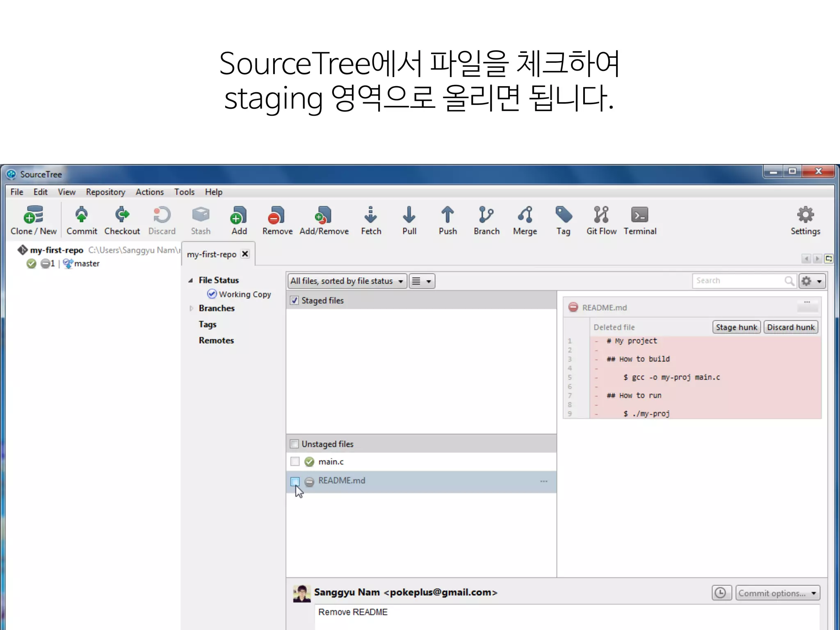The height and width of the screenshot is (630, 840).
Task: Open the list view mode dropdown
Action: click(x=422, y=281)
